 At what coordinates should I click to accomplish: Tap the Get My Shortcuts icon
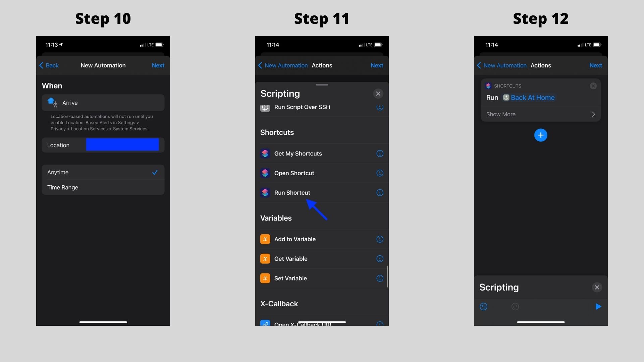point(265,154)
